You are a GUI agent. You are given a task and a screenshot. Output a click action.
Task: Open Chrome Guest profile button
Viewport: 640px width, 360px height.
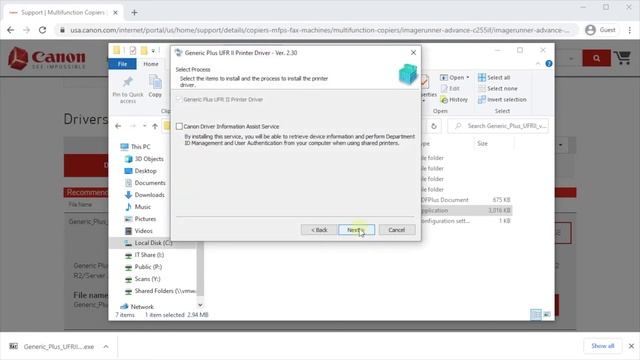coord(600,30)
